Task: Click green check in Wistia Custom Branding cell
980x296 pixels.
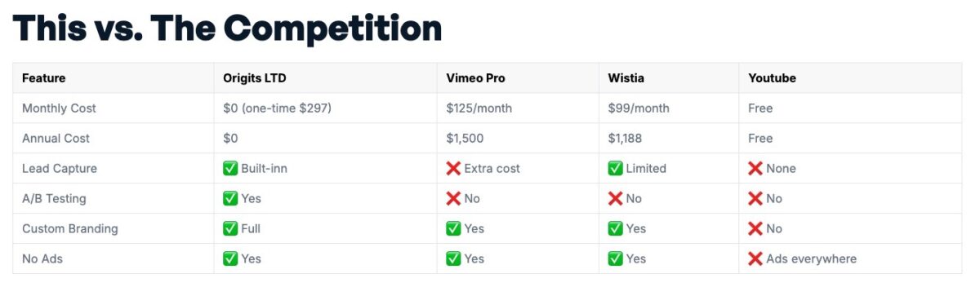Action: click(x=615, y=228)
